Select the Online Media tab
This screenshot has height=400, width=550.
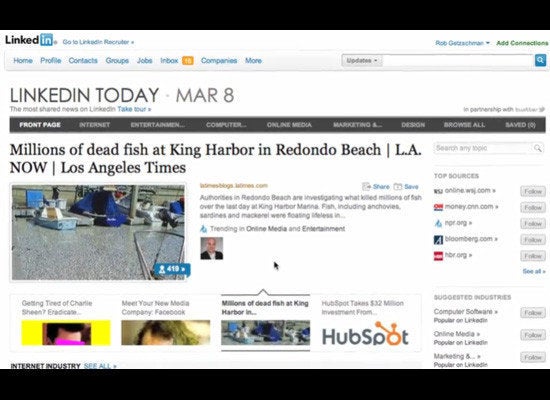[289, 125]
